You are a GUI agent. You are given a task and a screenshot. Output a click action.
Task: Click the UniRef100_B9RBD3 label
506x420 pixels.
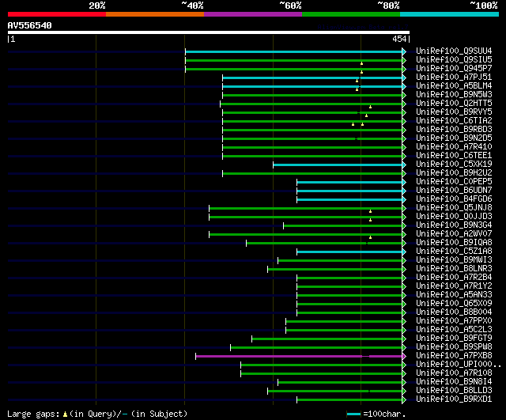coord(454,130)
